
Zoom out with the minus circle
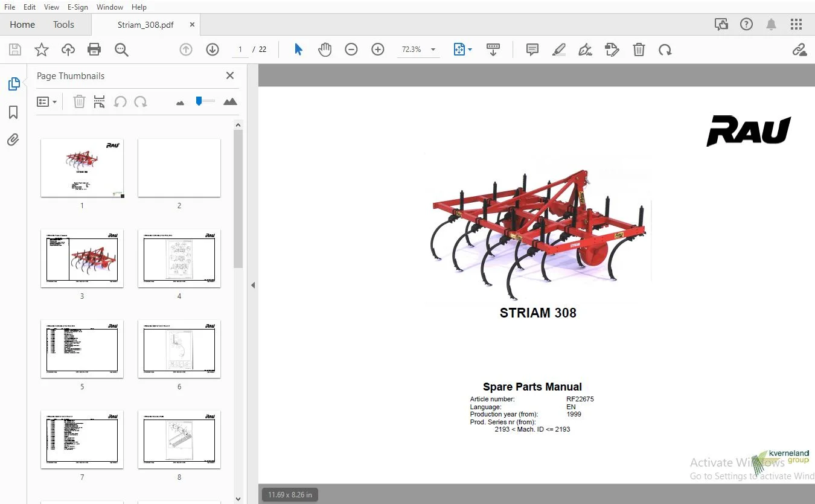pos(351,49)
